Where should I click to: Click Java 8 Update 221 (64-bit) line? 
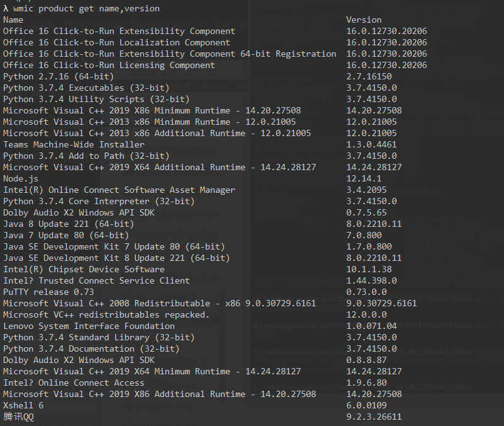(69, 224)
